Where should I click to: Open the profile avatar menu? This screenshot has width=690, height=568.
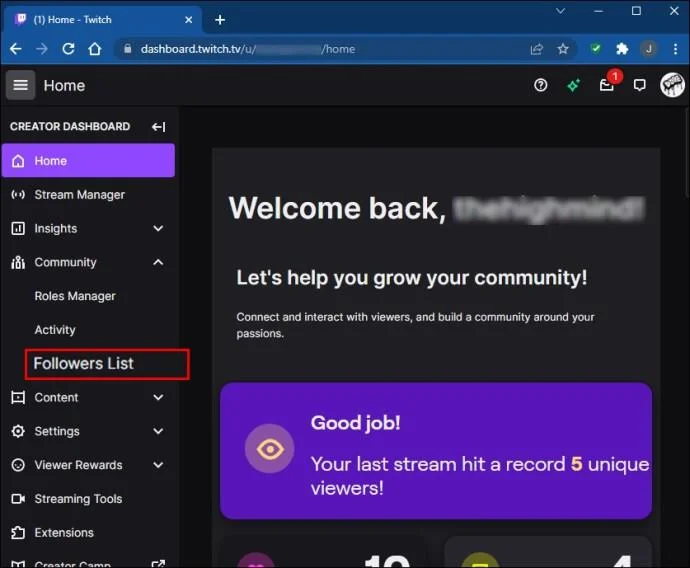(x=672, y=85)
